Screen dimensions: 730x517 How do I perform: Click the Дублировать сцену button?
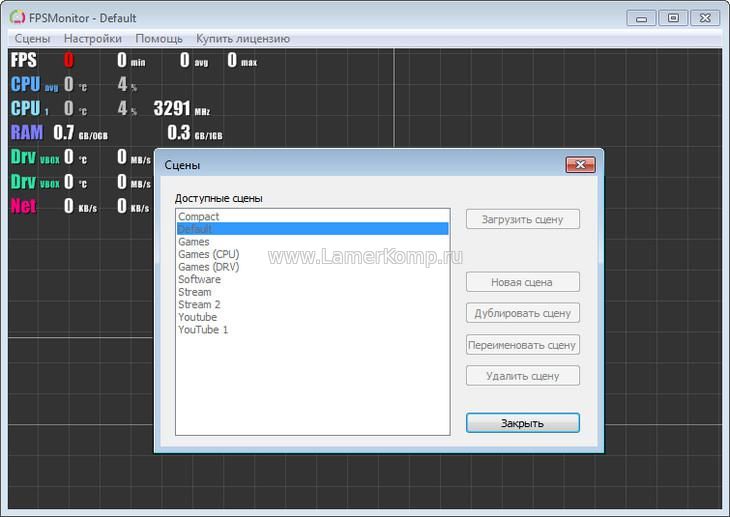(x=522, y=313)
